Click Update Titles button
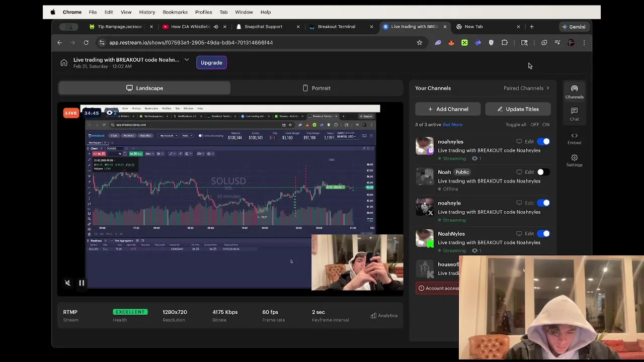 518,109
